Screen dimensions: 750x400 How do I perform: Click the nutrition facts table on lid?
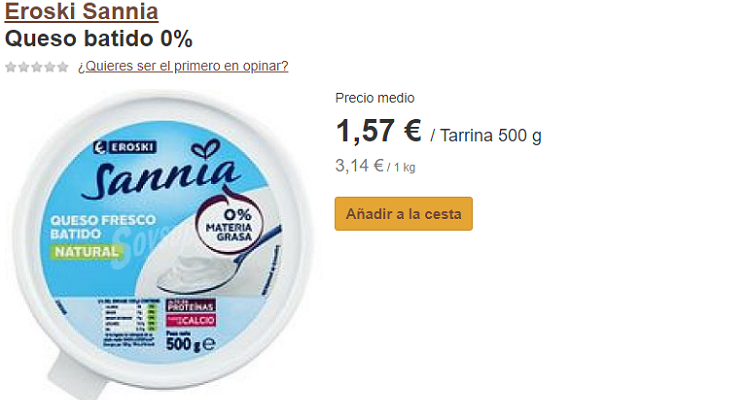coord(128,323)
